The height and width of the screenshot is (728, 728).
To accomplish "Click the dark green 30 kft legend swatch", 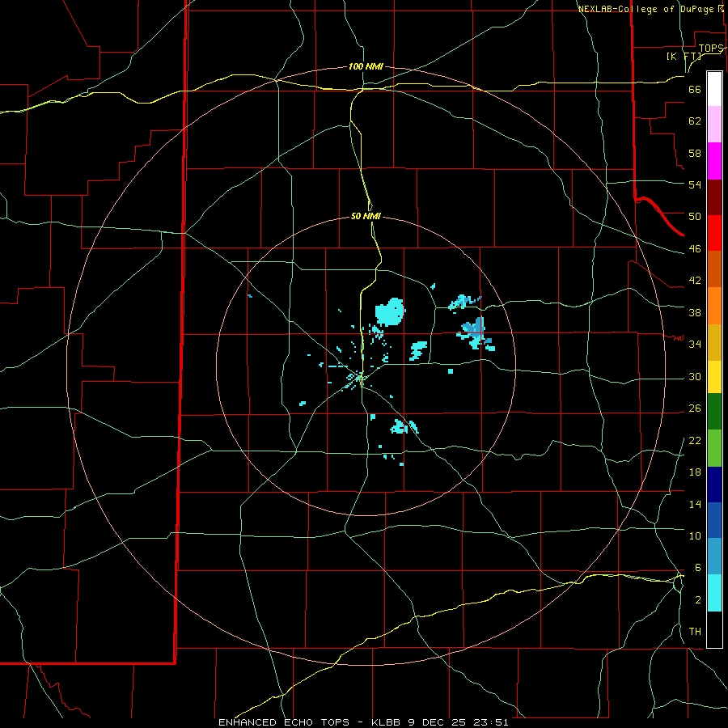I will point(714,412).
